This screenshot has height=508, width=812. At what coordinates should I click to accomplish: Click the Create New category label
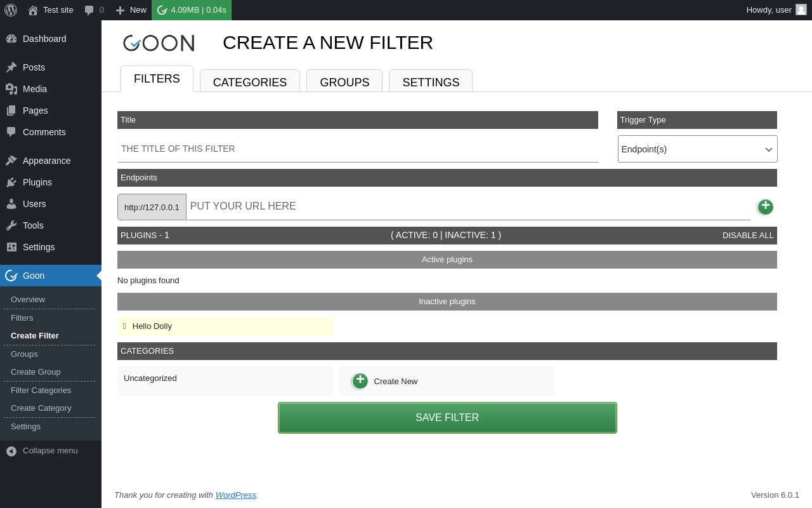(x=396, y=382)
